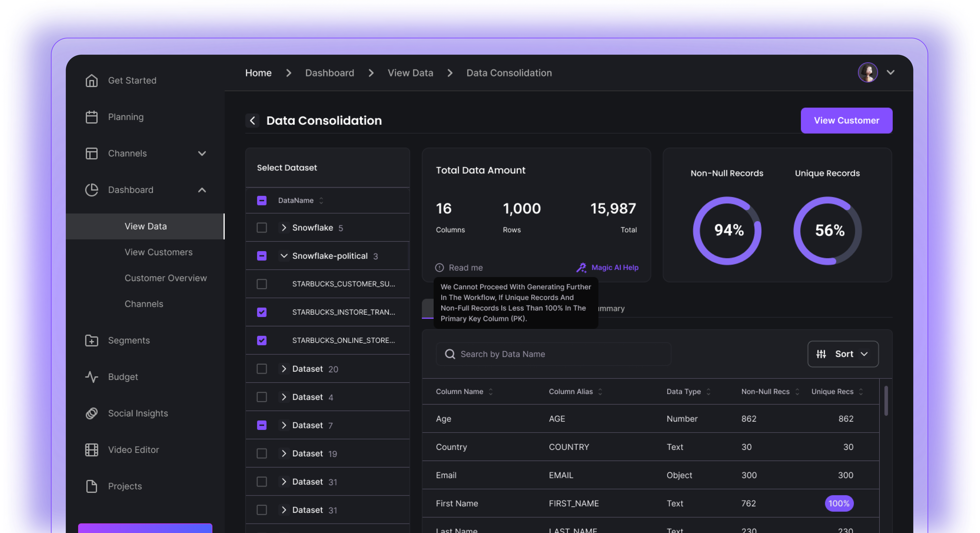
Task: Click the back arrow beside Data Consolidation
Action: click(x=252, y=121)
